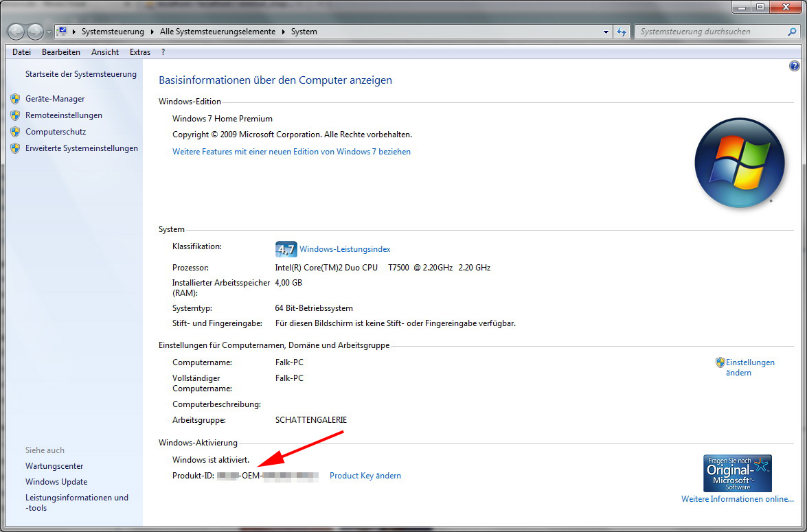This screenshot has width=807, height=532.
Task: Click the Original Microsoft Software badge
Action: pos(738,474)
